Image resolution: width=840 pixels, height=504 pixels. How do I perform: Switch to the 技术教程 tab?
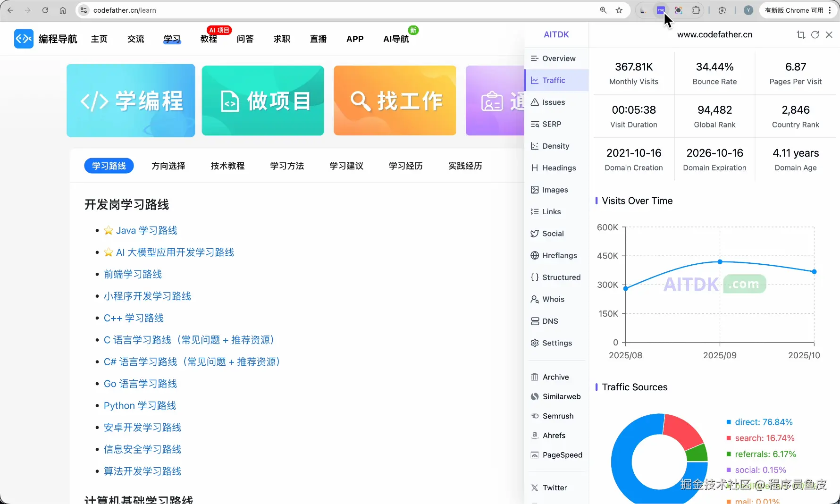pos(228,166)
